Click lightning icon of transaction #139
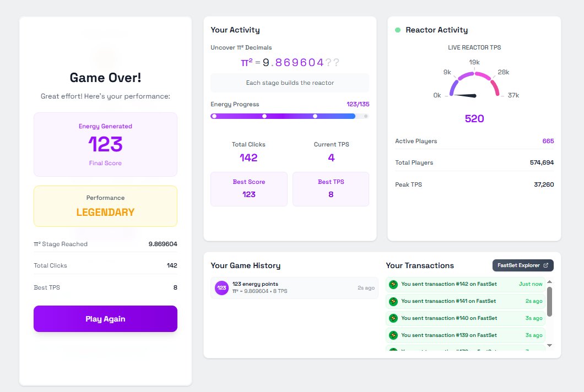584x392 pixels. click(x=393, y=335)
